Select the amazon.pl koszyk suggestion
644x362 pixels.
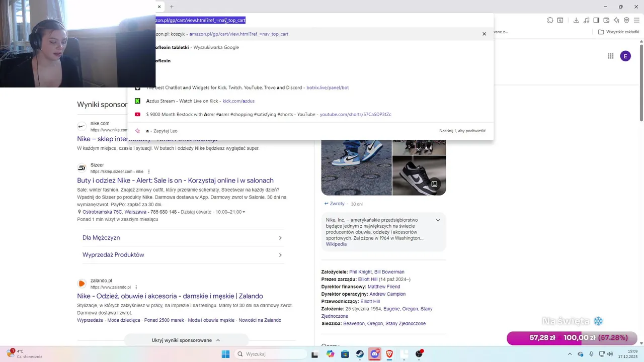(310, 34)
